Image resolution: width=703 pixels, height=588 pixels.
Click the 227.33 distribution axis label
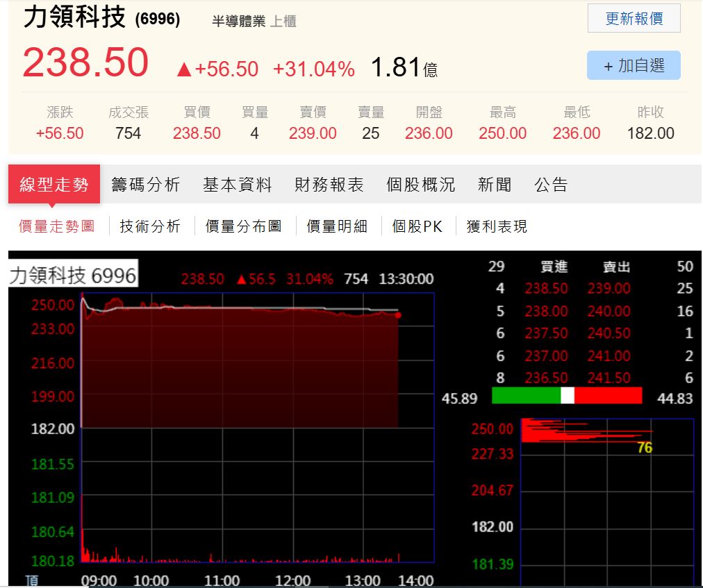click(x=493, y=454)
